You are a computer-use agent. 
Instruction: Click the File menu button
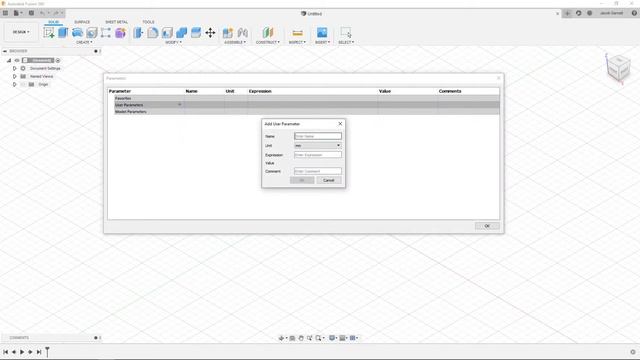point(17,13)
